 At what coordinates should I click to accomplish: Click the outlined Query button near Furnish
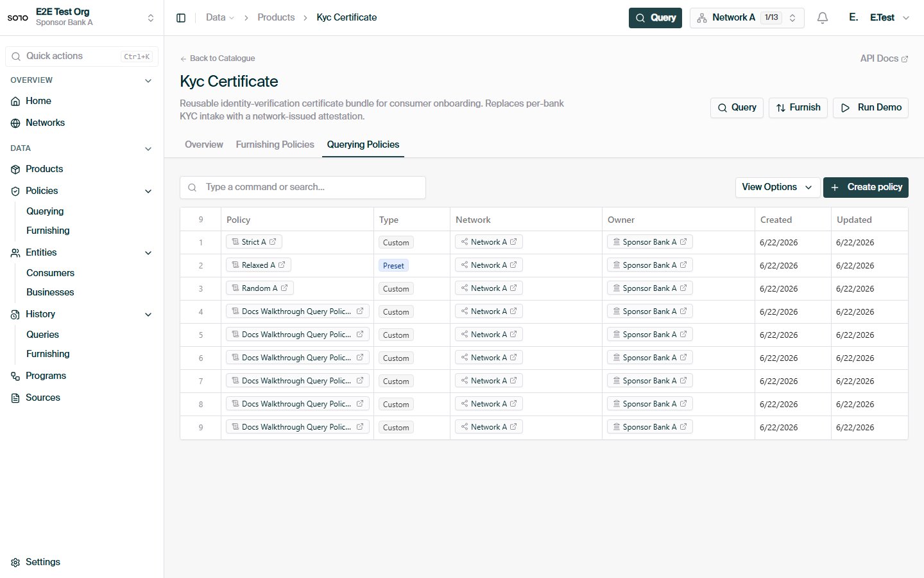coord(737,108)
